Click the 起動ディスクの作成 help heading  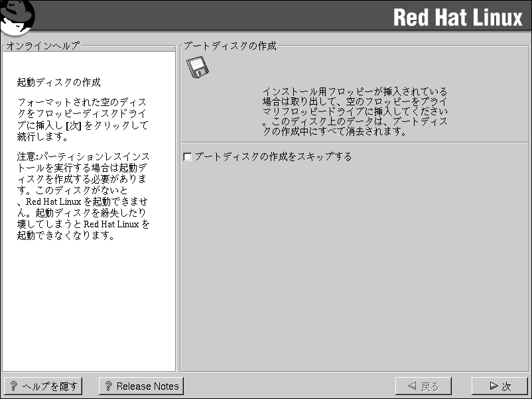(58, 83)
